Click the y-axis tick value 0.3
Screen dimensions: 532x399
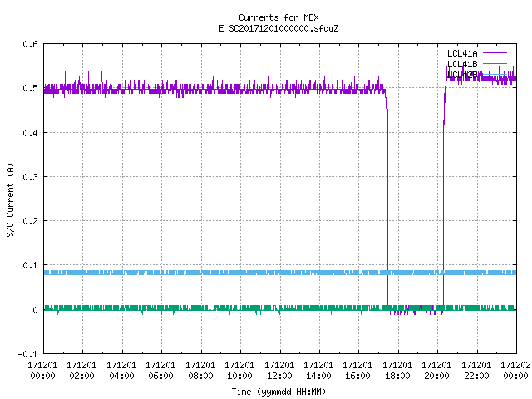tap(30, 177)
